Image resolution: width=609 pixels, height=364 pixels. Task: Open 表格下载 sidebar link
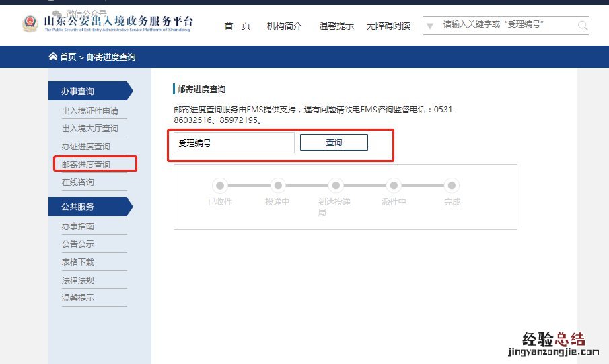point(77,262)
